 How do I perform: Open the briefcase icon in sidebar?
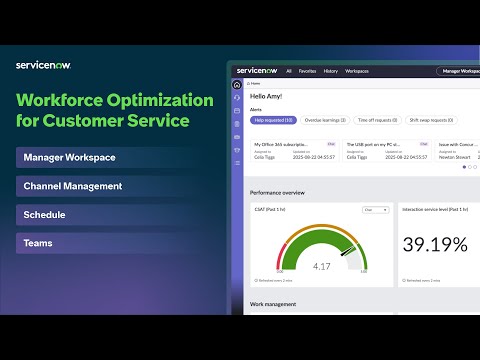[x=237, y=137]
